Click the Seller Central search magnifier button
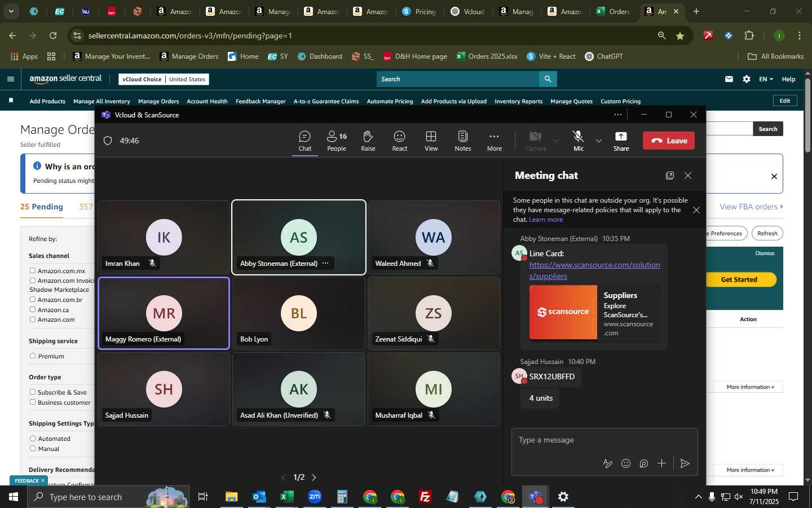 (548, 79)
